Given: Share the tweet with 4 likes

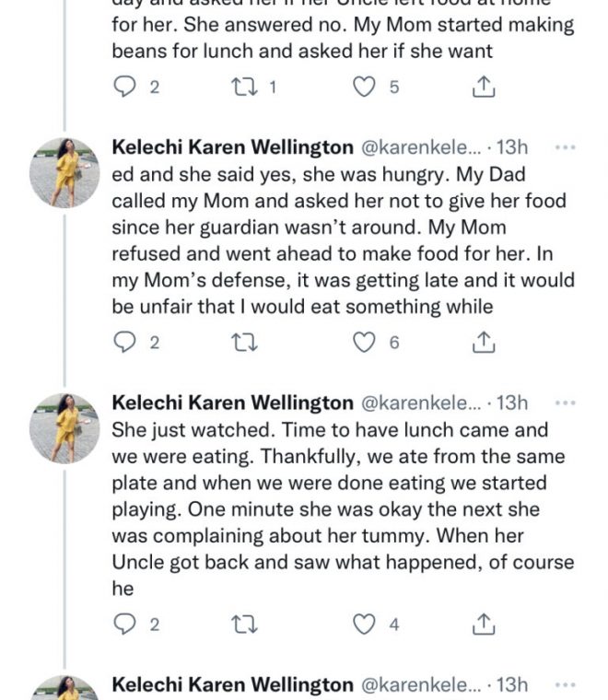Looking at the screenshot, I should click(x=485, y=624).
